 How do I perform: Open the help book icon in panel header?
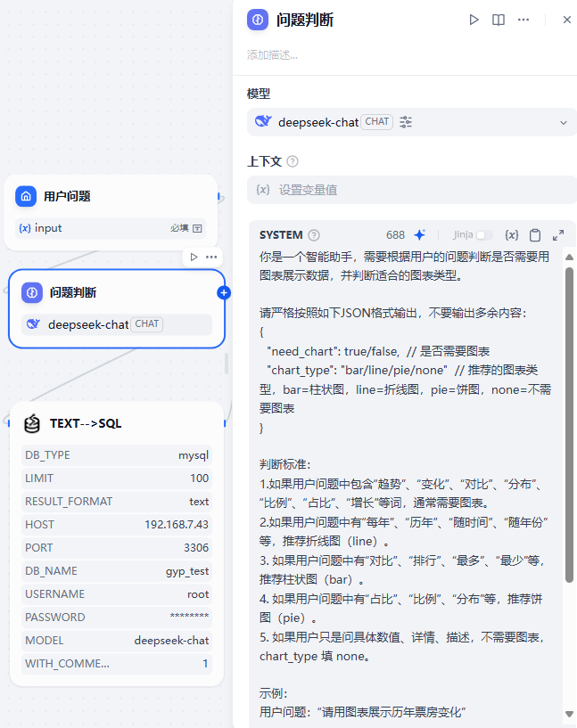point(499,20)
